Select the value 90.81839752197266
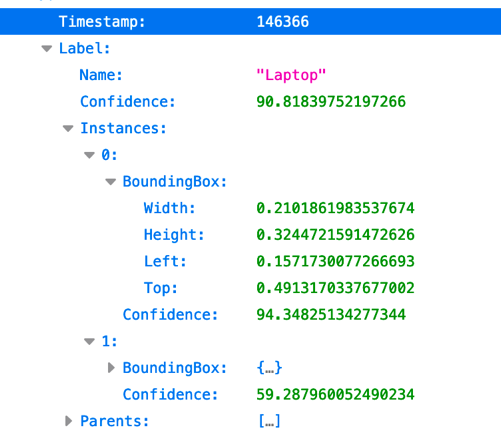The image size is (501, 437). pos(331,102)
